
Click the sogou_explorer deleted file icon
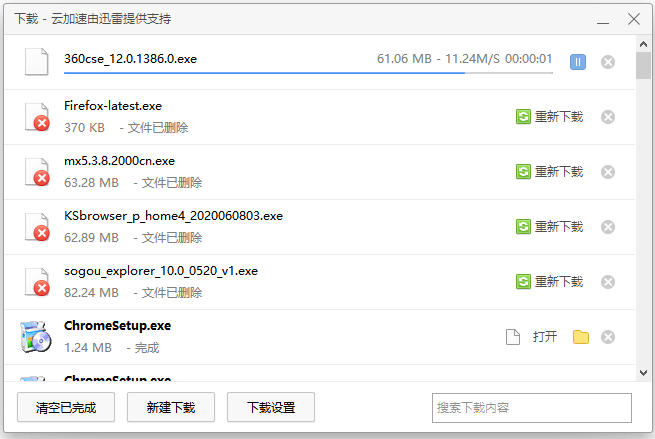(37, 282)
